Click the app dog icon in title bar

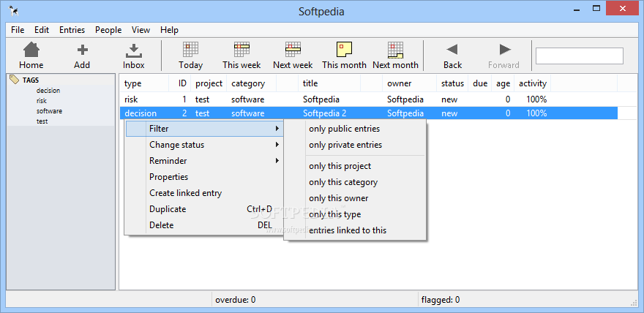point(14,12)
